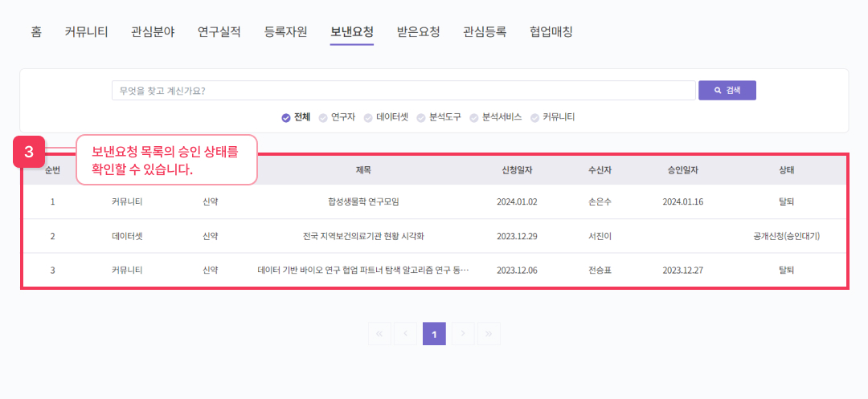
Task: Click the approval date 2024.01.16
Action: [682, 202]
